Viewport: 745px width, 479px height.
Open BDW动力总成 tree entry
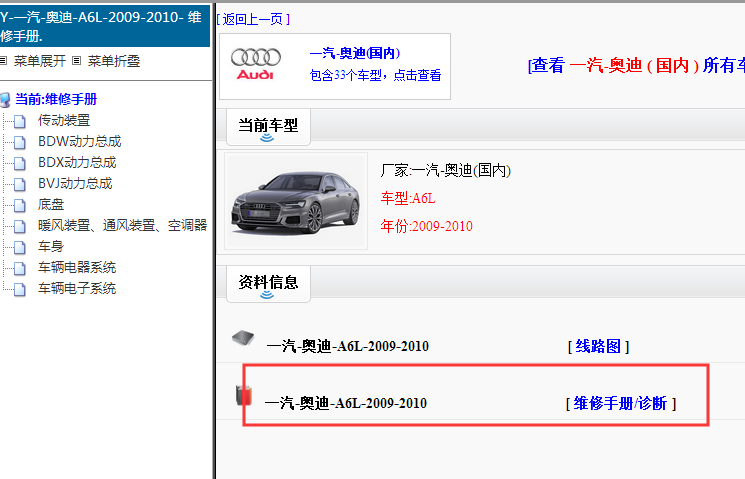(80, 142)
